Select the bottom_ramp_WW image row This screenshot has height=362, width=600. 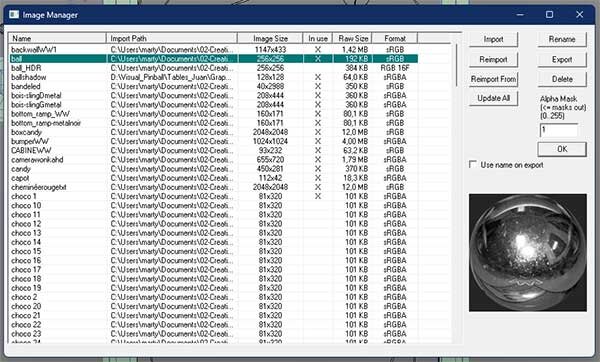(x=213, y=114)
